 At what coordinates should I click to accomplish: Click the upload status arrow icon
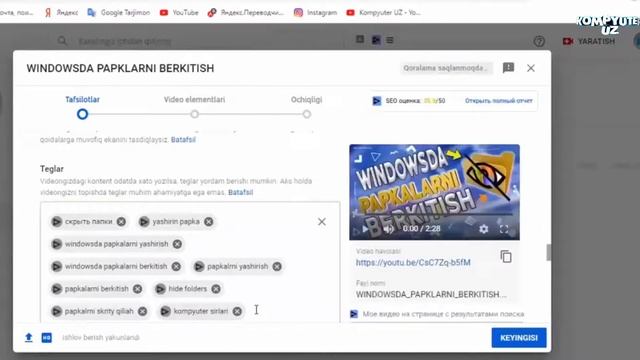pos(29,338)
